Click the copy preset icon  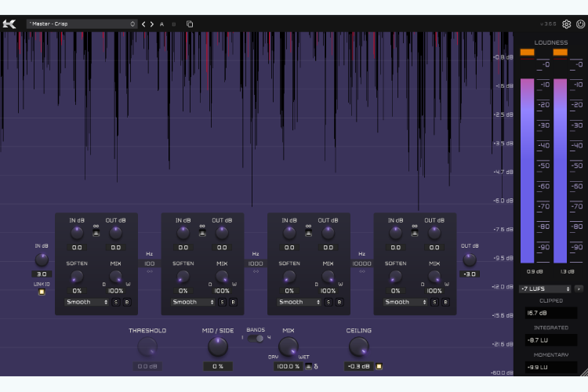[x=190, y=24]
